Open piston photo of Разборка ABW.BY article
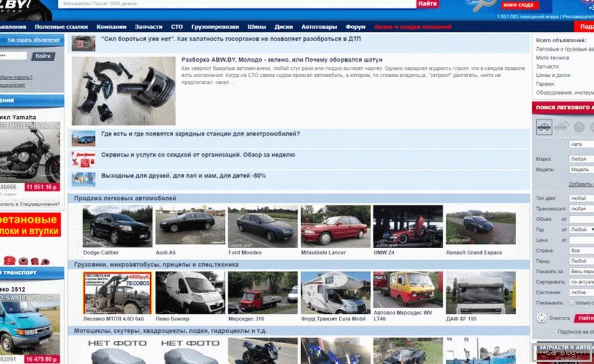The width and height of the screenshot is (594, 364). tap(123, 91)
